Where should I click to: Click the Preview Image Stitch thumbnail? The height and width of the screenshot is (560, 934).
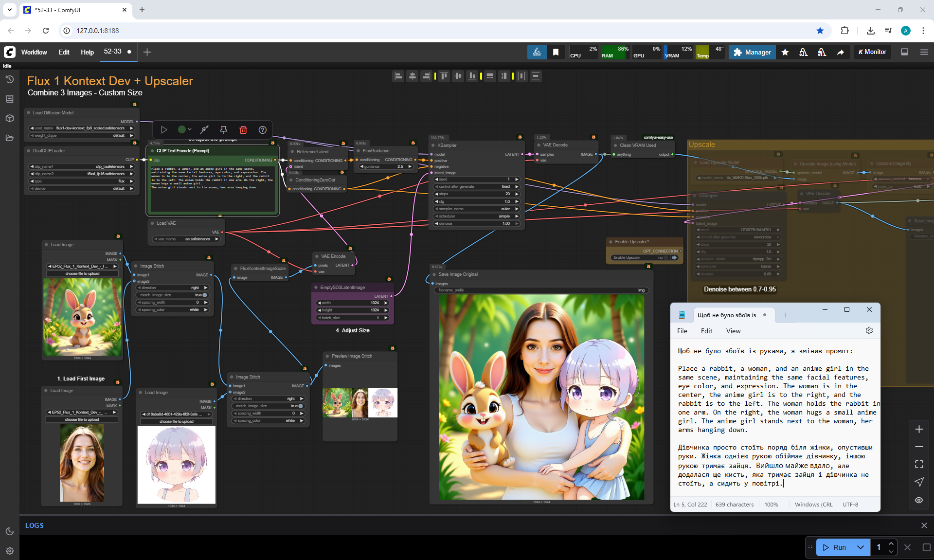[x=360, y=403]
